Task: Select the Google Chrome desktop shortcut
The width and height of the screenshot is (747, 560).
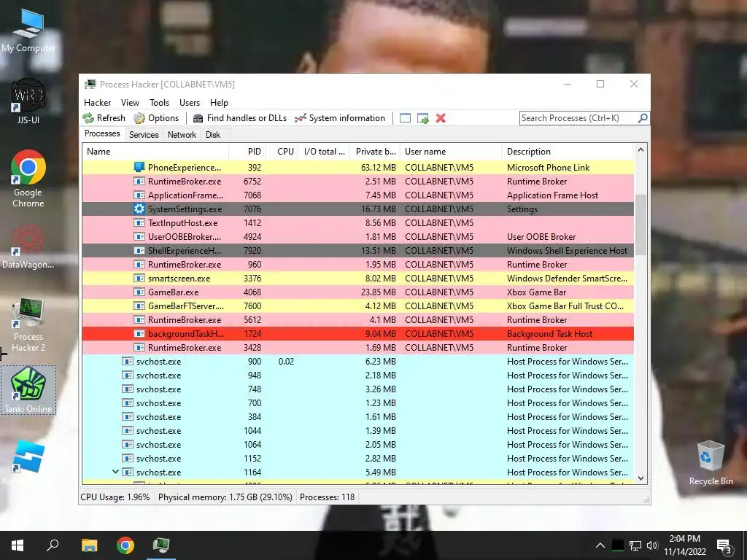Action: (28, 179)
